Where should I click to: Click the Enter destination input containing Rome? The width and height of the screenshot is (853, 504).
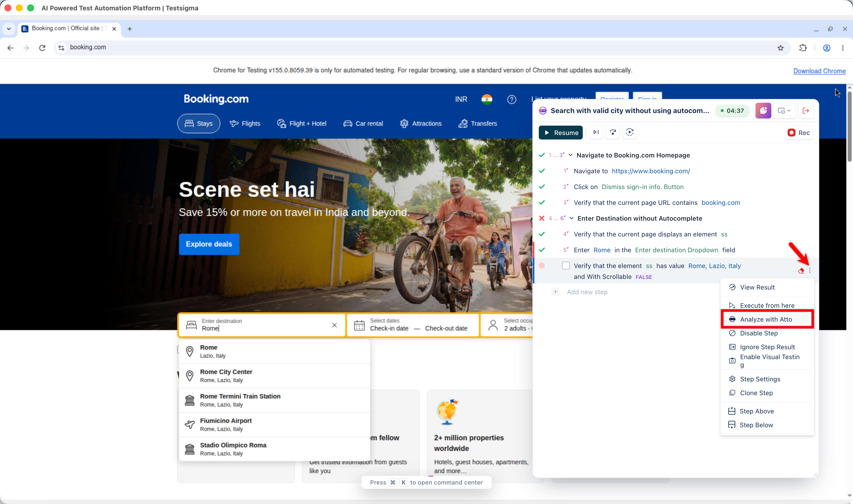tap(261, 325)
